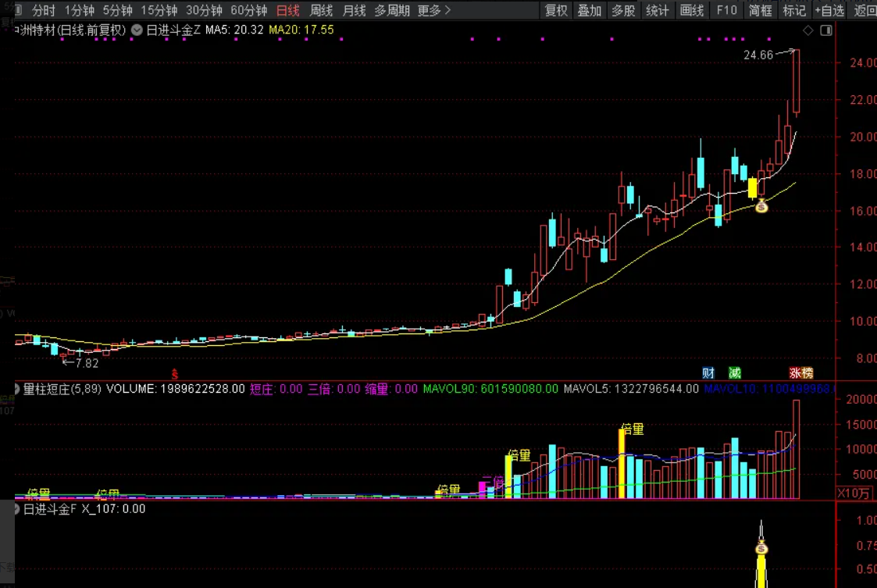Image resolution: width=877 pixels, height=588 pixels.
Task: Expand the 量柱短庄 volume indicator menu
Action: point(17,388)
